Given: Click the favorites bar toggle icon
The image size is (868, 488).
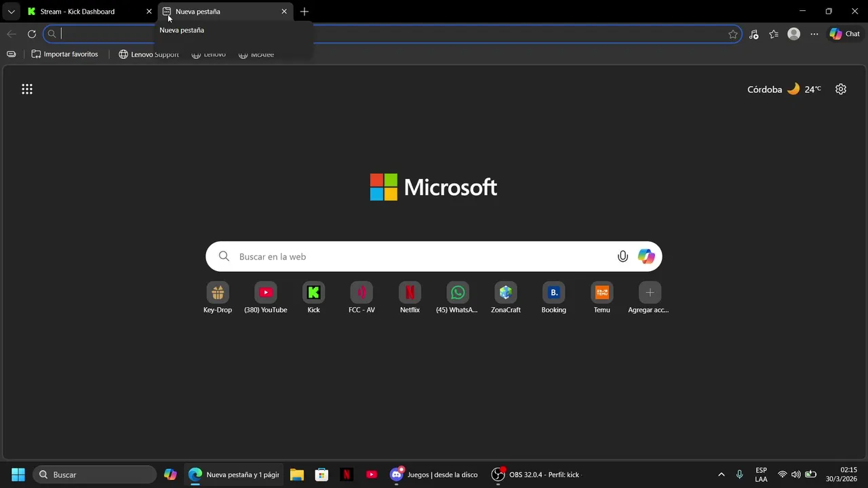Looking at the screenshot, I should pos(12,54).
